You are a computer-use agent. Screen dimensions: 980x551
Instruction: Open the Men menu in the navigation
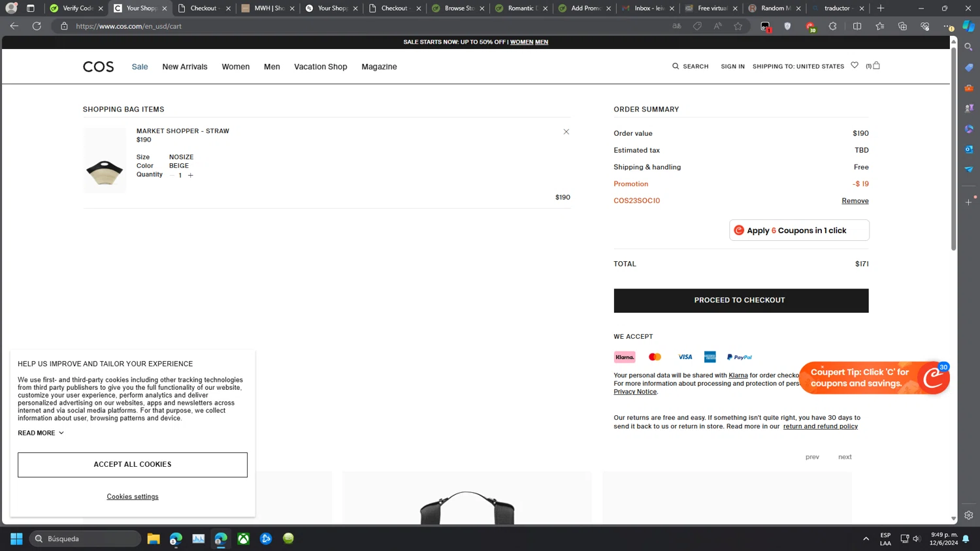click(x=272, y=67)
